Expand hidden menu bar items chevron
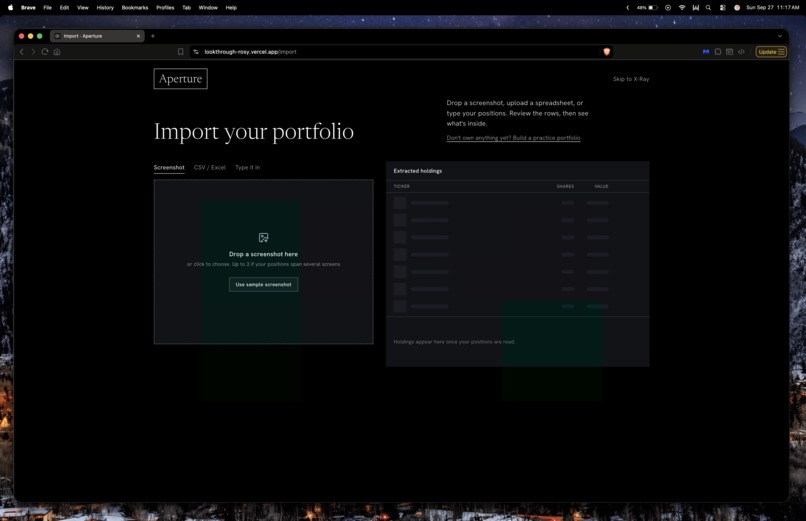 click(628, 8)
